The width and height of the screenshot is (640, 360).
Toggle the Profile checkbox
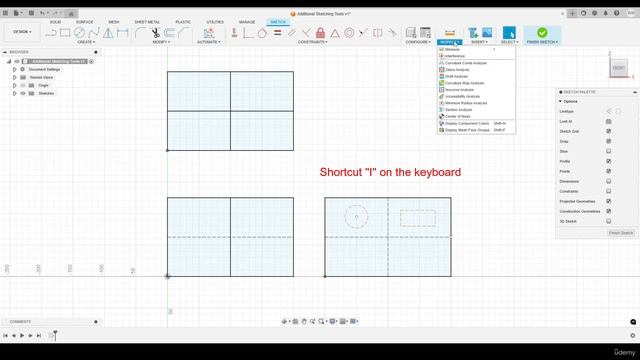[x=609, y=161]
